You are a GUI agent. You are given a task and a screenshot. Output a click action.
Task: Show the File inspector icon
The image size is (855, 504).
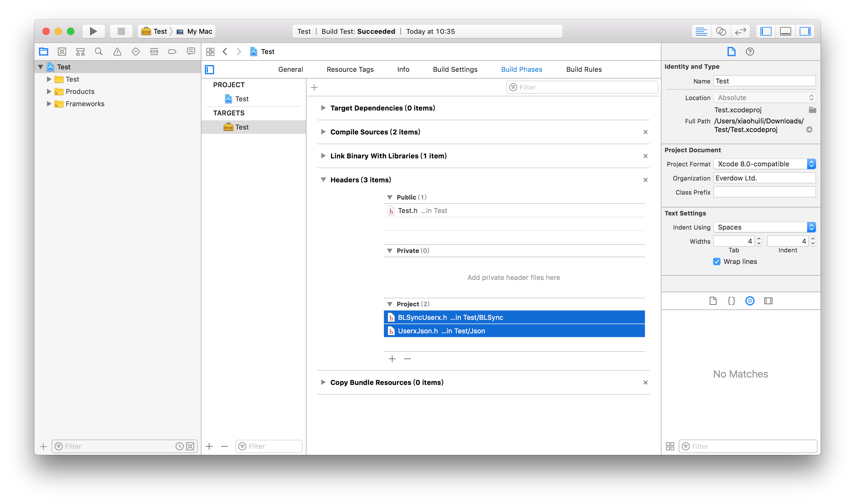pyautogui.click(x=731, y=52)
